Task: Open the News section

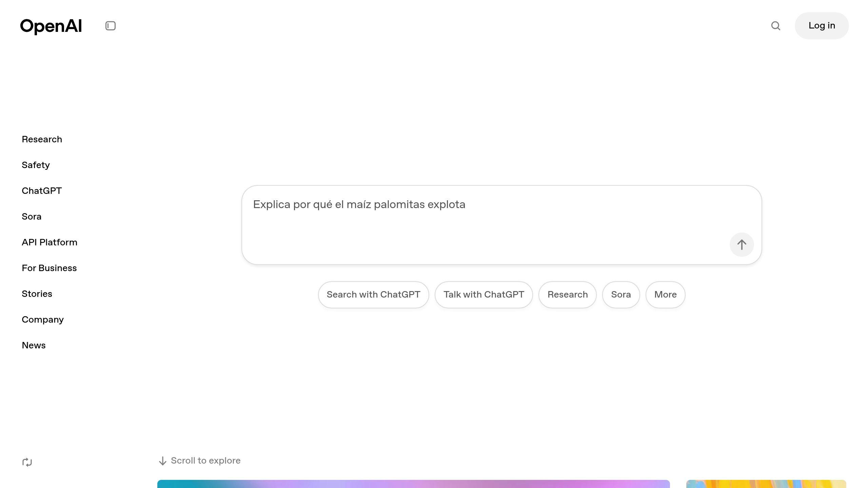Action: (x=34, y=345)
